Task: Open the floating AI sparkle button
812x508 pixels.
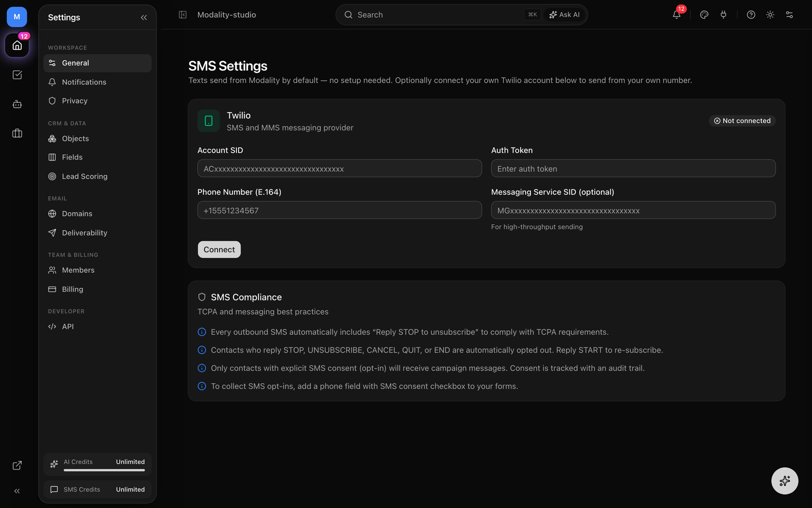Action: [x=785, y=481]
